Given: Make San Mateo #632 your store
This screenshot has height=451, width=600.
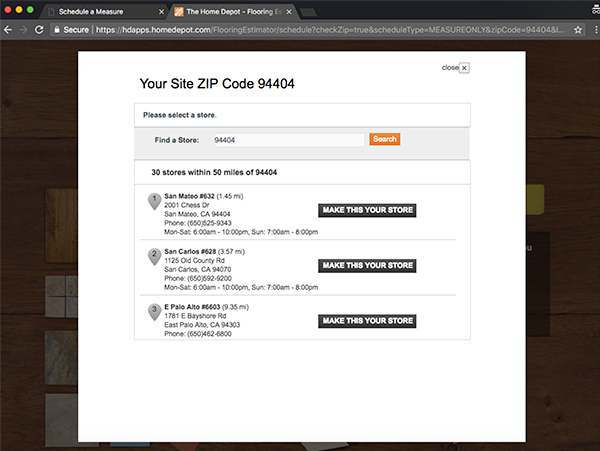Looking at the screenshot, I should point(367,210).
